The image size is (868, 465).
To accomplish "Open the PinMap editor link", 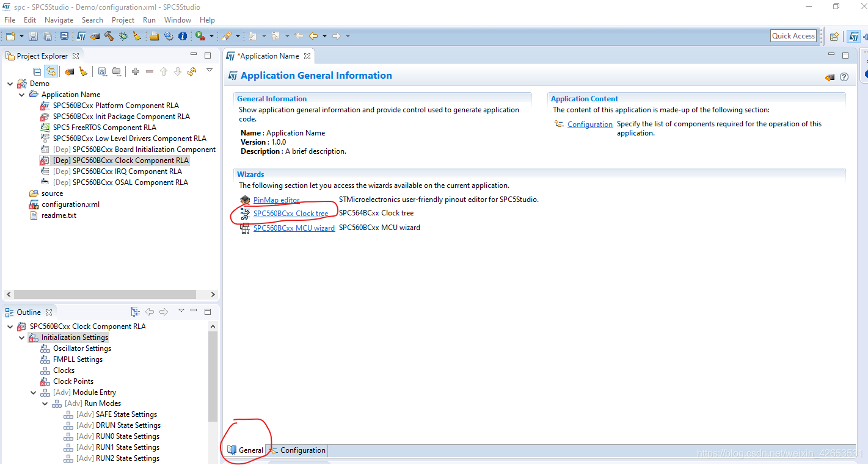I will (276, 200).
